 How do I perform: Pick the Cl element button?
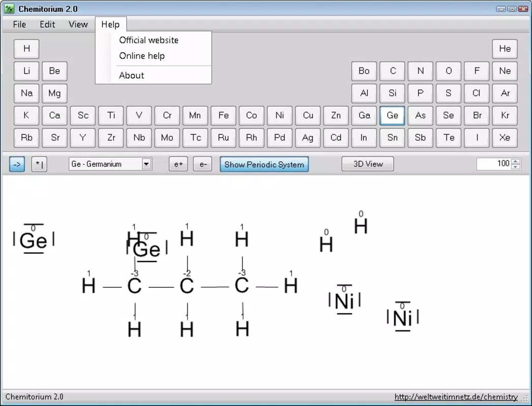click(477, 93)
